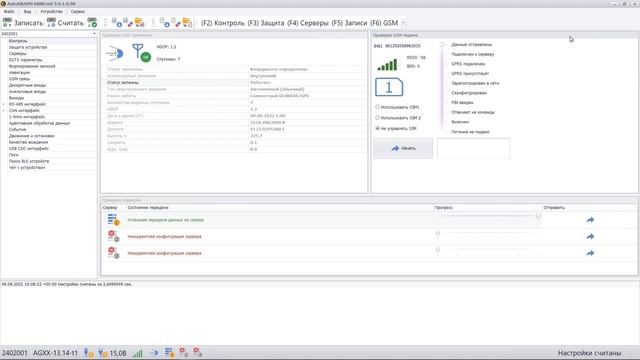Switch to (F6) GSM tab
640x360 pixels.
pos(384,23)
